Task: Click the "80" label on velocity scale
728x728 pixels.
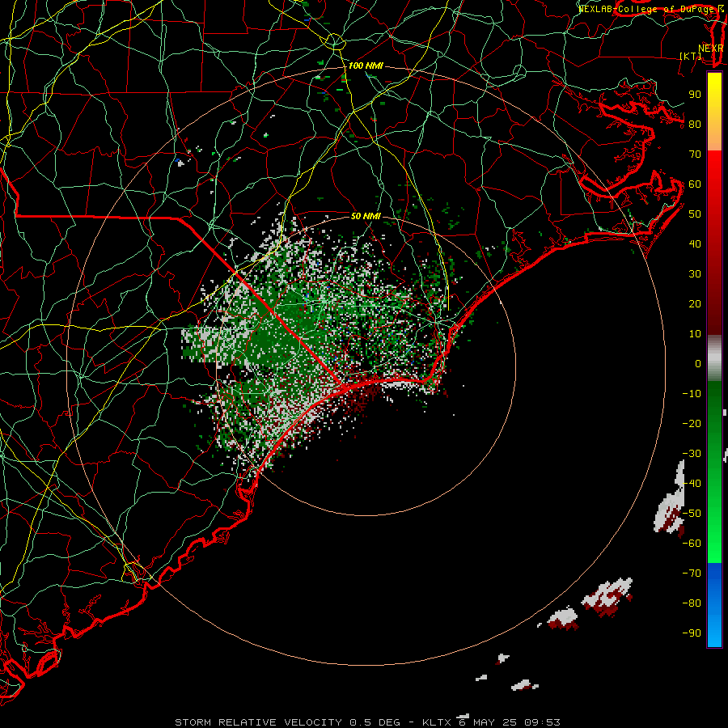Action: [695, 125]
